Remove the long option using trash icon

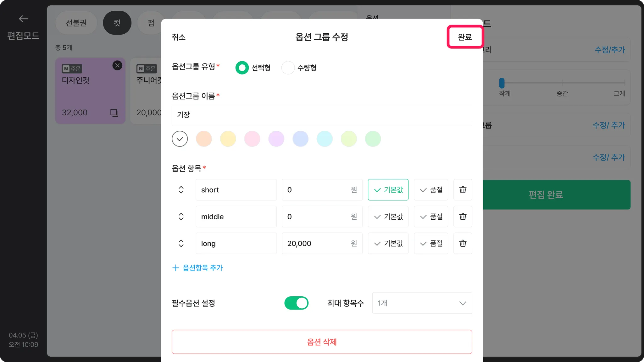pos(463,243)
